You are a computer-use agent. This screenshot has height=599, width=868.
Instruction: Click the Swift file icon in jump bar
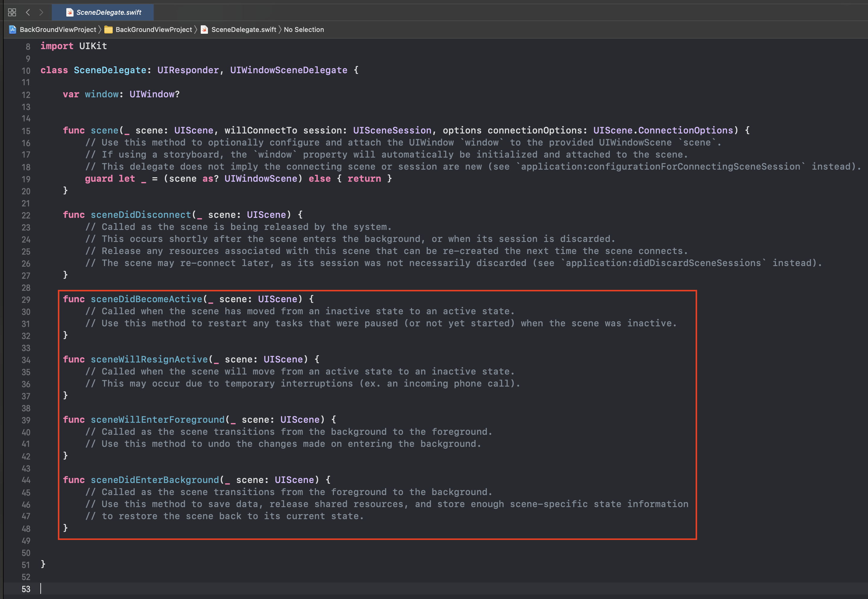coord(204,29)
